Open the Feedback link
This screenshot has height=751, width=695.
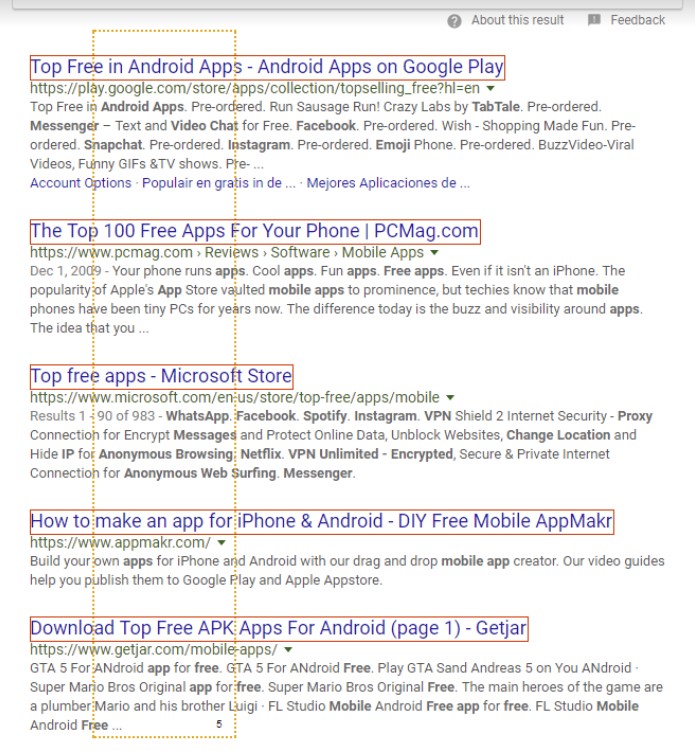(638, 20)
